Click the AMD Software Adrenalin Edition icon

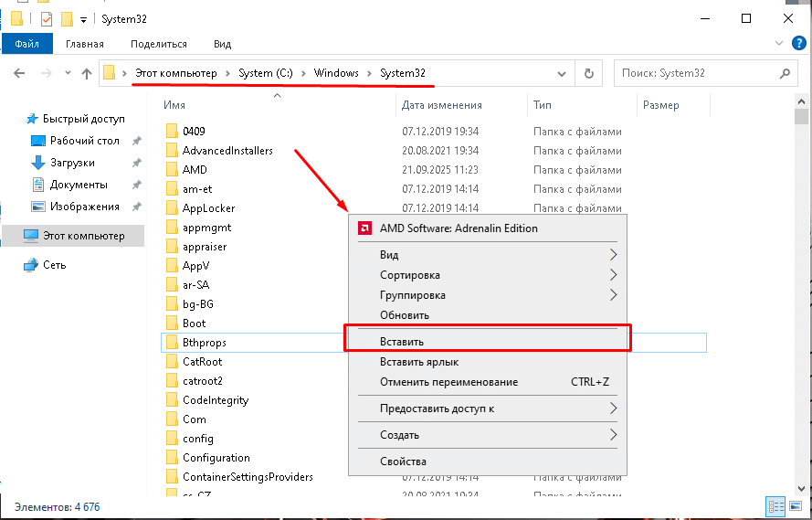tap(364, 228)
